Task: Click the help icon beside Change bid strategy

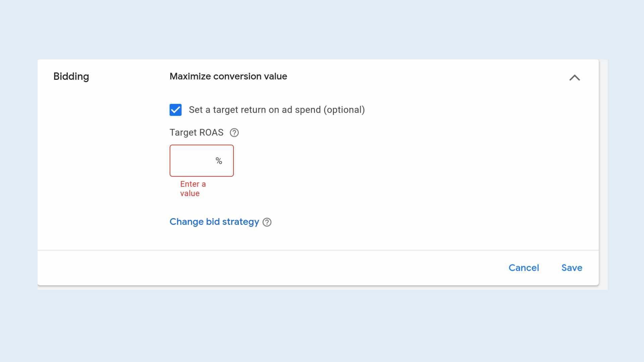Action: pyautogui.click(x=267, y=222)
